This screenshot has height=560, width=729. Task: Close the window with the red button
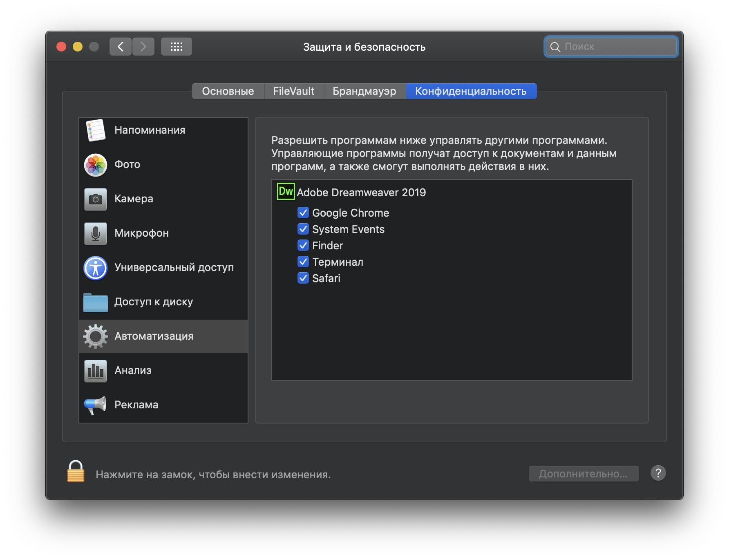[61, 47]
